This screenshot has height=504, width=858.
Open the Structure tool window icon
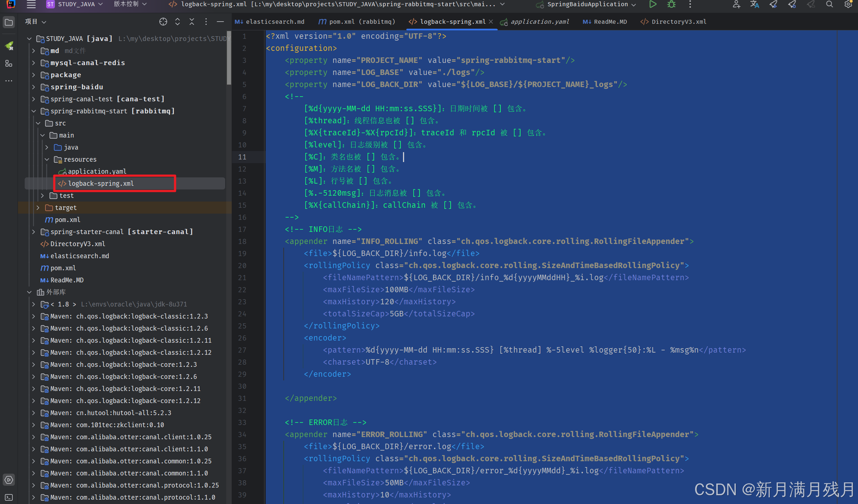pyautogui.click(x=9, y=64)
